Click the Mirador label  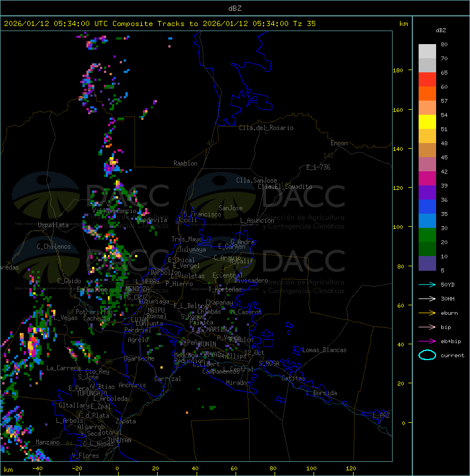(x=238, y=383)
